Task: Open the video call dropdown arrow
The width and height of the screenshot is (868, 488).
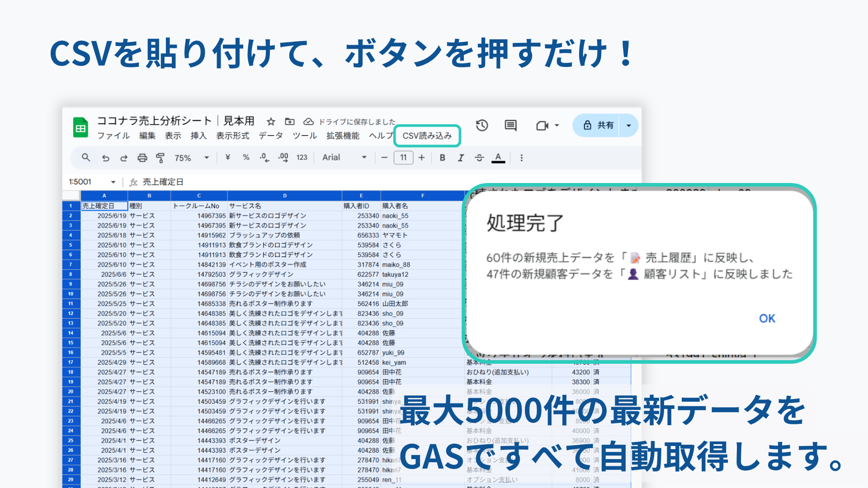Action: (x=557, y=126)
